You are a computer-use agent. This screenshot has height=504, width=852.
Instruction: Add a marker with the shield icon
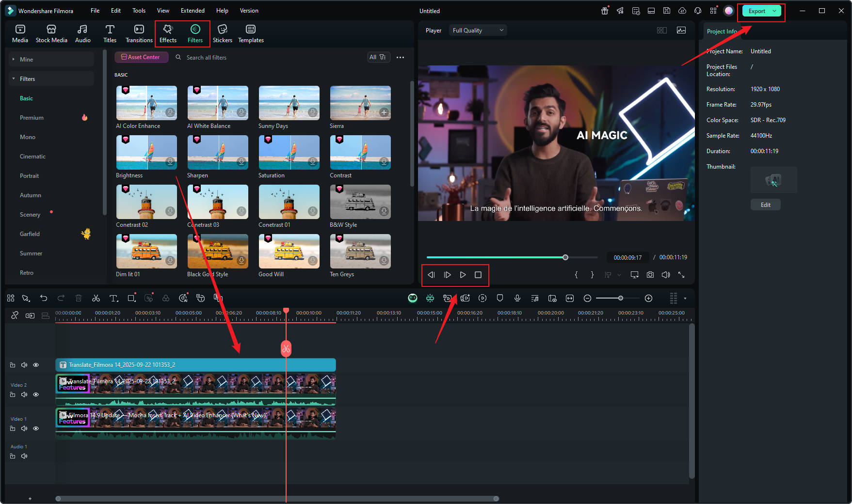500,298
